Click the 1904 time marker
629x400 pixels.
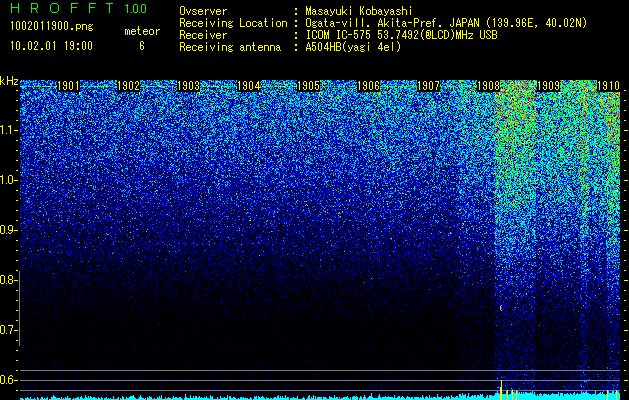[x=249, y=86]
